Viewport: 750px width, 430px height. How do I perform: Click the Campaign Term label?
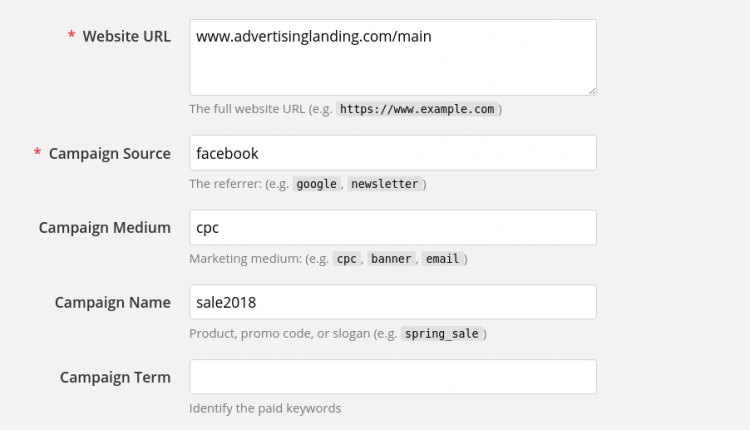pyautogui.click(x=115, y=377)
